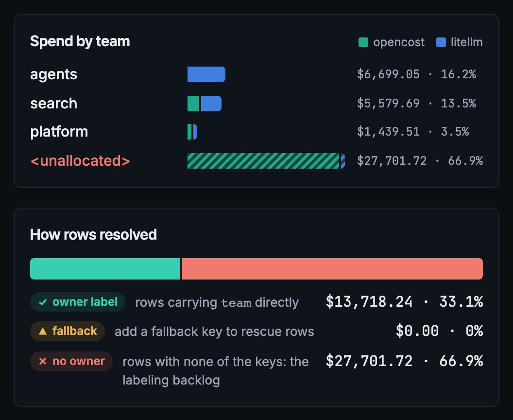
Task: Click the green opencost segment in search bar
Action: [x=193, y=104]
